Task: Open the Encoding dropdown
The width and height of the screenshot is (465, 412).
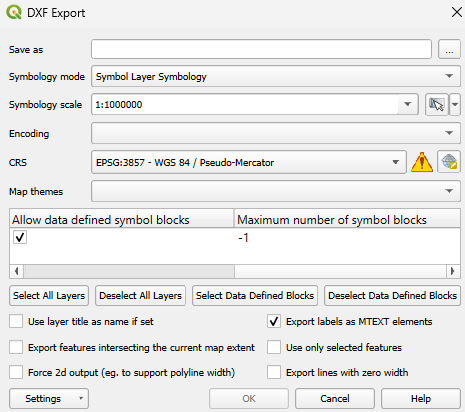Action: pos(276,133)
